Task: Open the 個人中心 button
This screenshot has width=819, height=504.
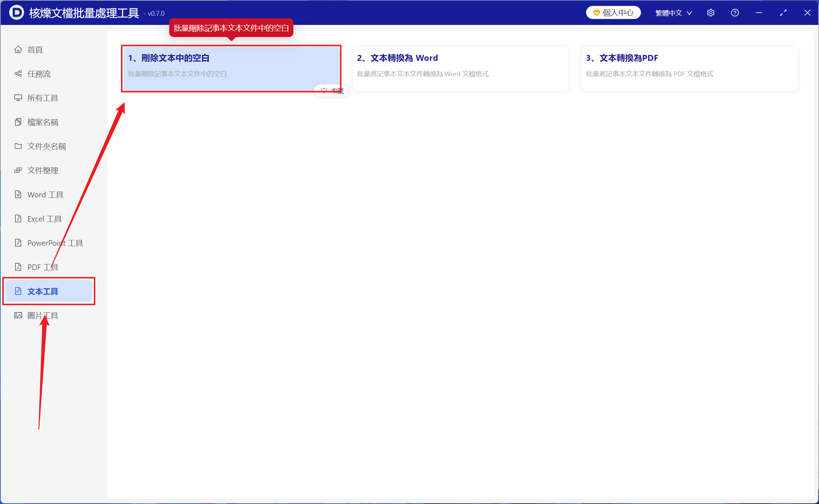Action: pyautogui.click(x=614, y=13)
